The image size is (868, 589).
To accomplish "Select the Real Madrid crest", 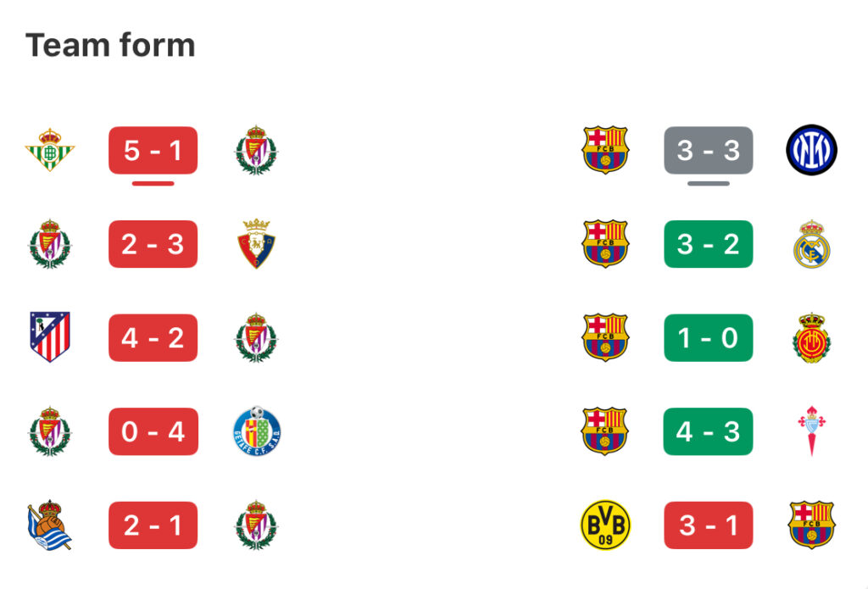I will (811, 244).
